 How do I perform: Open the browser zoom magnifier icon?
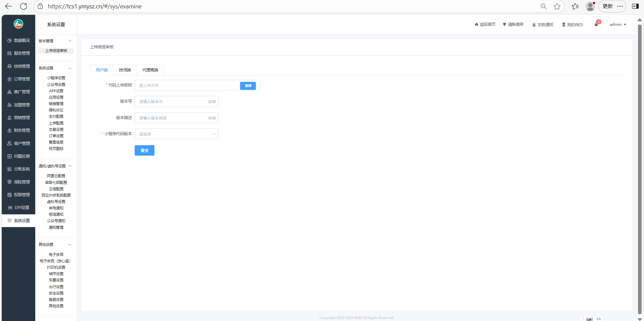[x=543, y=6]
